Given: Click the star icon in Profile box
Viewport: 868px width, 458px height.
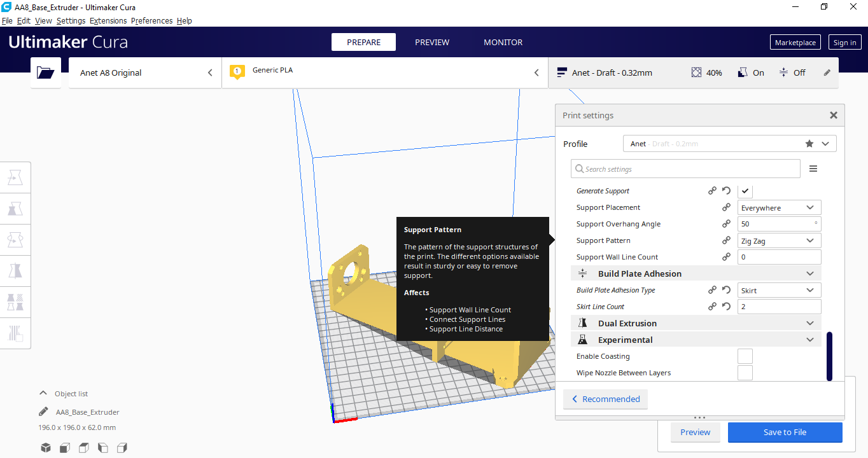Looking at the screenshot, I should (x=809, y=144).
